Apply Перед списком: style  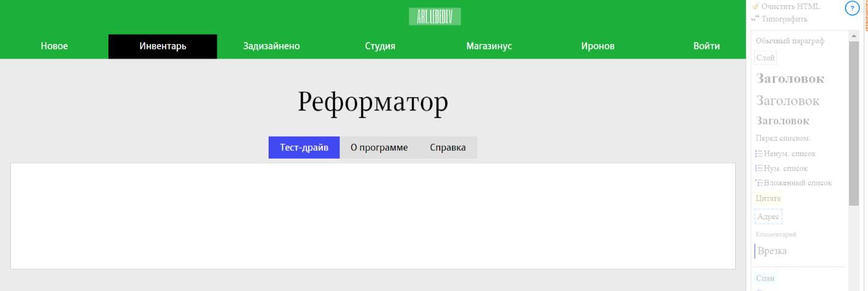click(x=783, y=138)
